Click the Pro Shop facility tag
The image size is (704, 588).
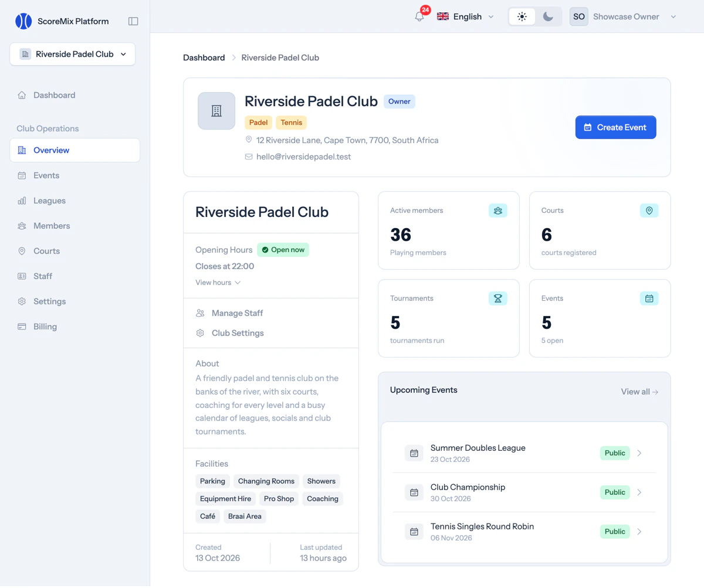279,499
